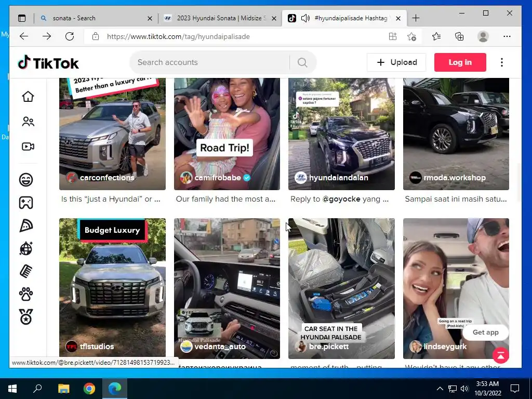Switch to the sonata - Search tab
This screenshot has width=532, height=399.
pyautogui.click(x=96, y=18)
